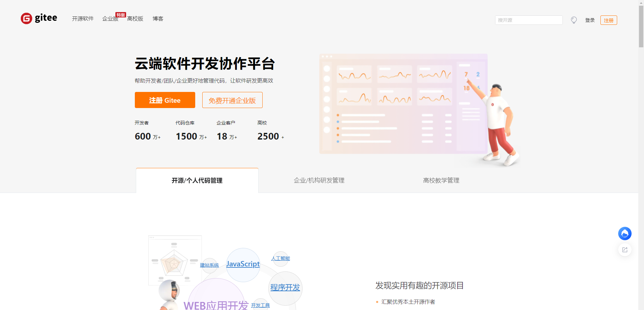Open 高校版 in the top navigation
The image size is (644, 310).
point(135,19)
